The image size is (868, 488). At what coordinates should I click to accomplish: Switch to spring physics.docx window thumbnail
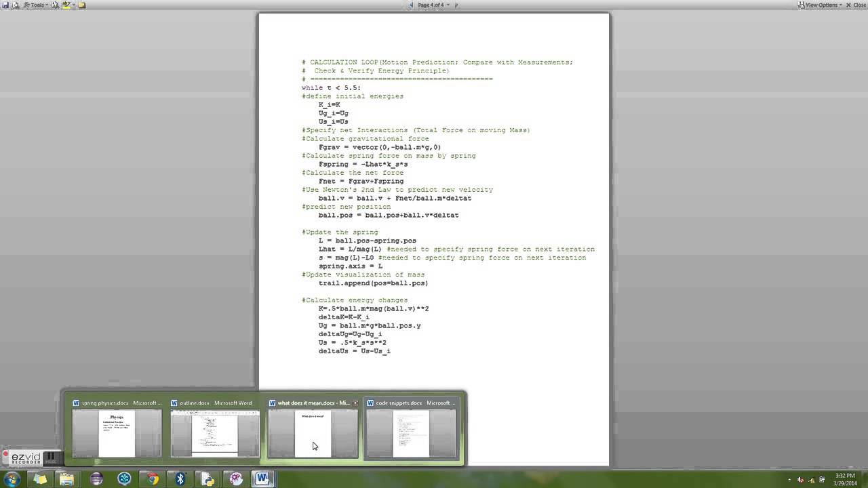(x=117, y=428)
